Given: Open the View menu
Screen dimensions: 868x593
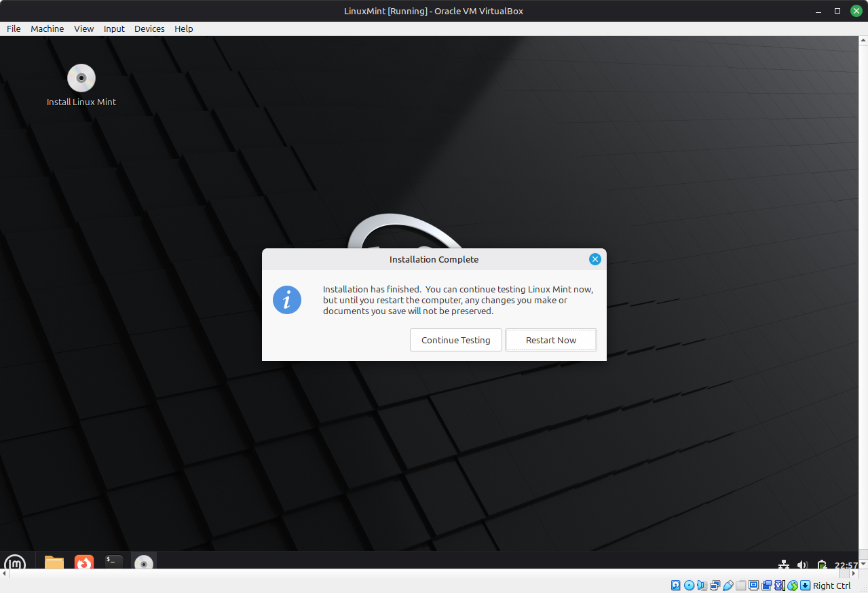Looking at the screenshot, I should pos(84,28).
